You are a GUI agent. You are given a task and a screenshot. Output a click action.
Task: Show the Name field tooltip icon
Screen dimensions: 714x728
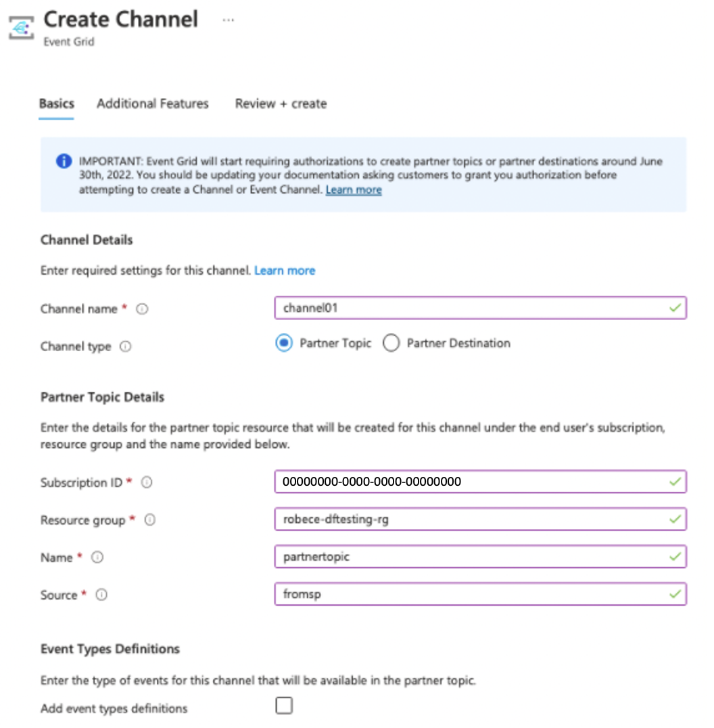click(x=97, y=558)
